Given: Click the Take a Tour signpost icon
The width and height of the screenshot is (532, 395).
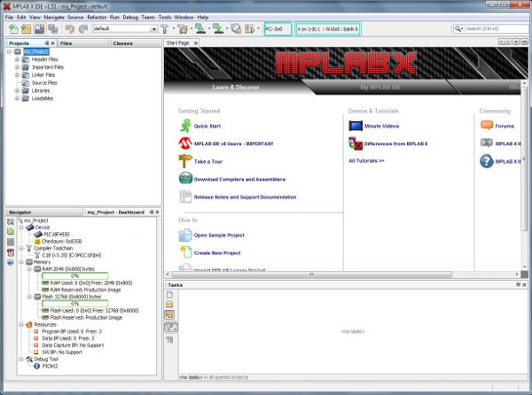Looking at the screenshot, I should [185, 161].
